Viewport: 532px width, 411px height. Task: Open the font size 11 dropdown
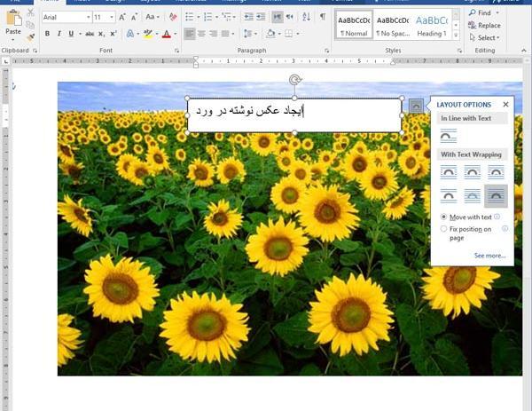(x=112, y=17)
